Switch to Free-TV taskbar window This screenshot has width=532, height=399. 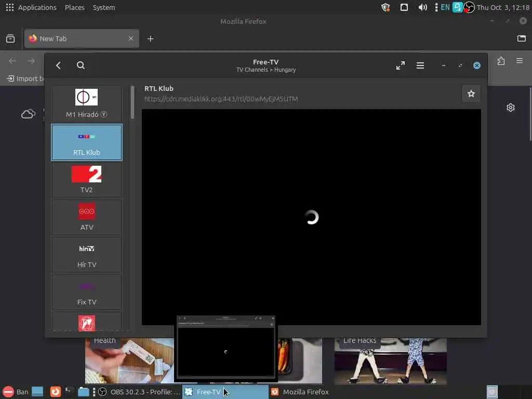pyautogui.click(x=225, y=392)
